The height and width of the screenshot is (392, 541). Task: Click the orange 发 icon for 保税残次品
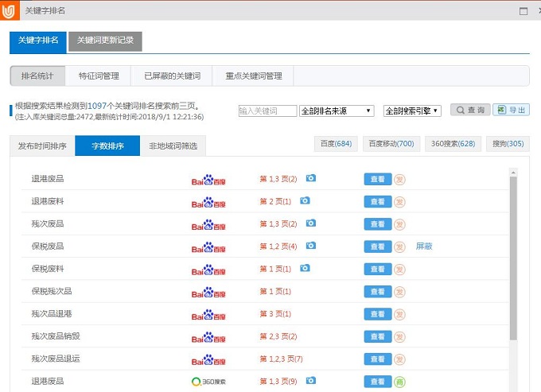[x=399, y=292]
